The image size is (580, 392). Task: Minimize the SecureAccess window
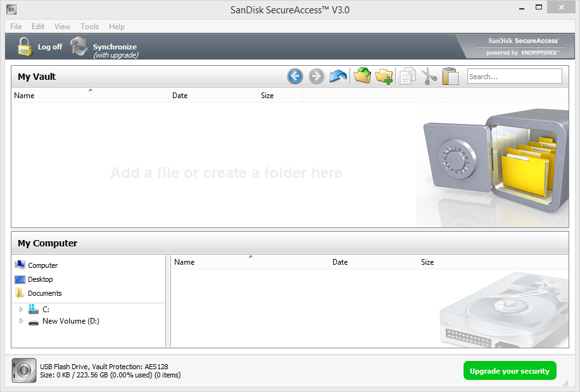tap(522, 8)
